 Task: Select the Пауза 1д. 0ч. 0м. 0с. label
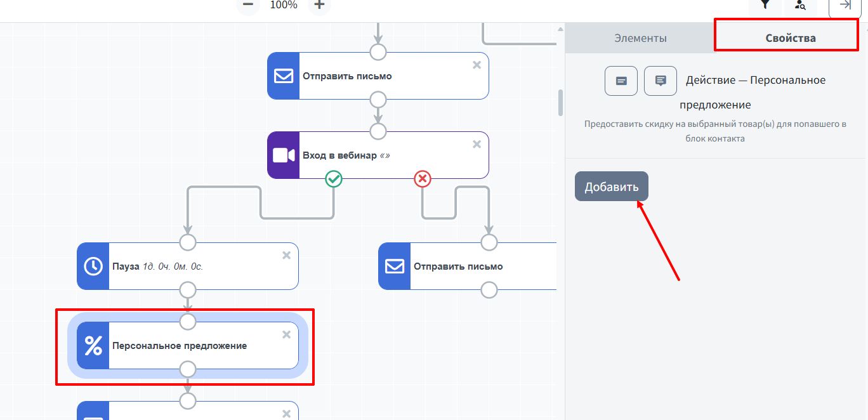pos(157,266)
